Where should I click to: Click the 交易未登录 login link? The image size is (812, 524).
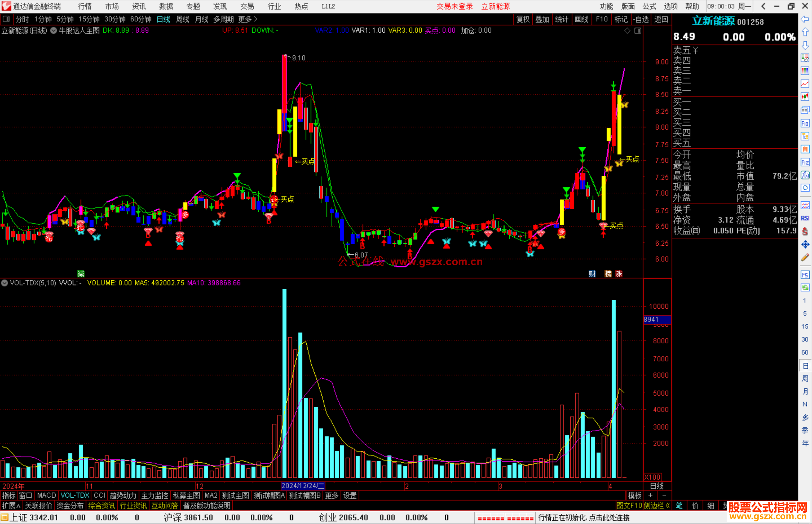(454, 6)
